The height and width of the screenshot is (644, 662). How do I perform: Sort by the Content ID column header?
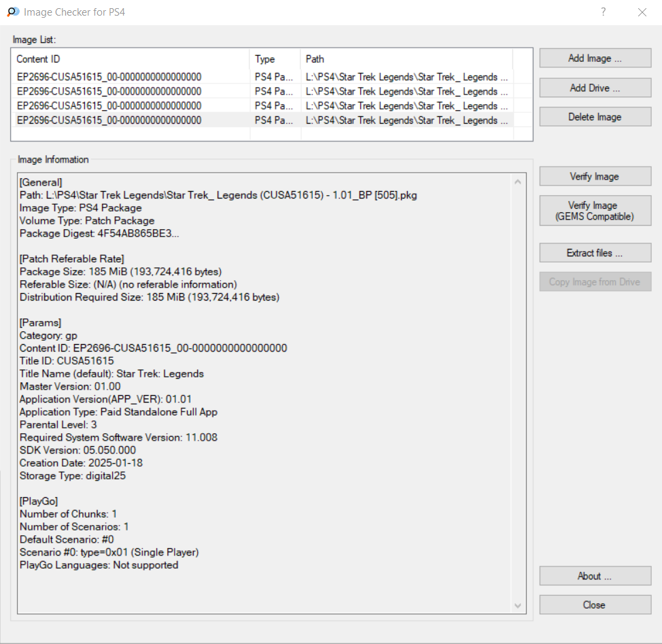[x=131, y=59]
